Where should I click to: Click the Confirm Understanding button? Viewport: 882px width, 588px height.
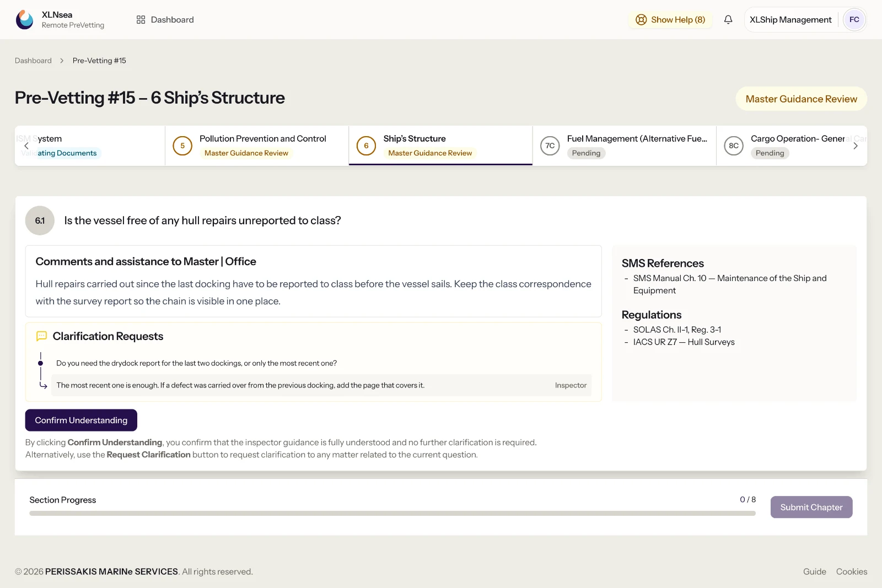coord(81,420)
